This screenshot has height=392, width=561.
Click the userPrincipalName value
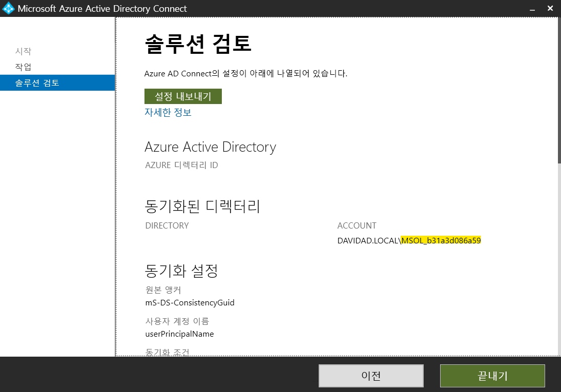click(180, 334)
